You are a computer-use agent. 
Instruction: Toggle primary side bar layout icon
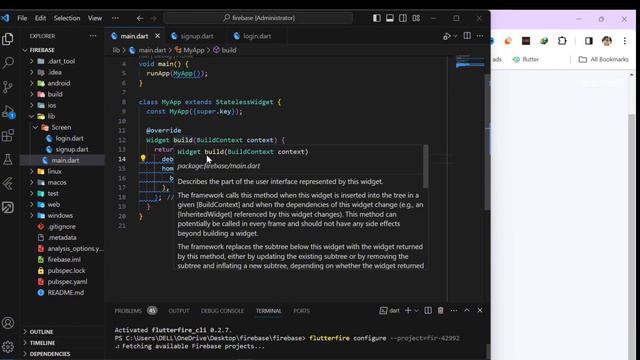pyautogui.click(x=377, y=18)
